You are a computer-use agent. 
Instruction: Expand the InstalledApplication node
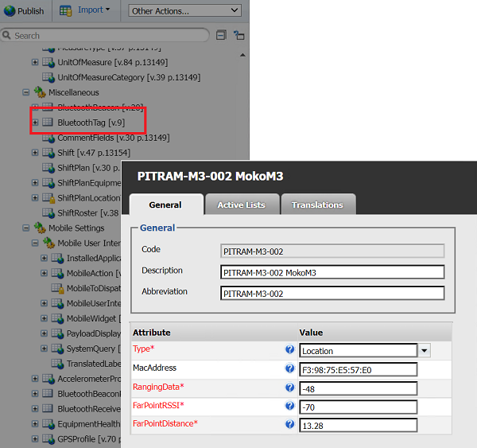pos(44,258)
